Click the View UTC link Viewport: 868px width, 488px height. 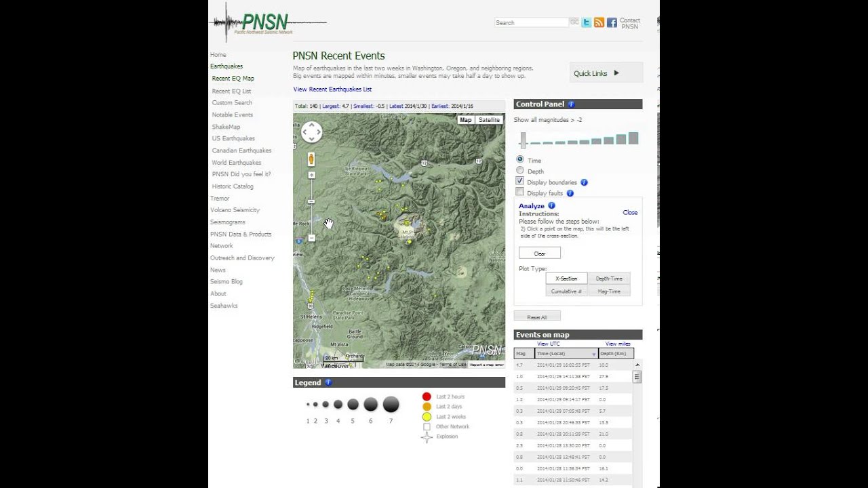pyautogui.click(x=548, y=344)
